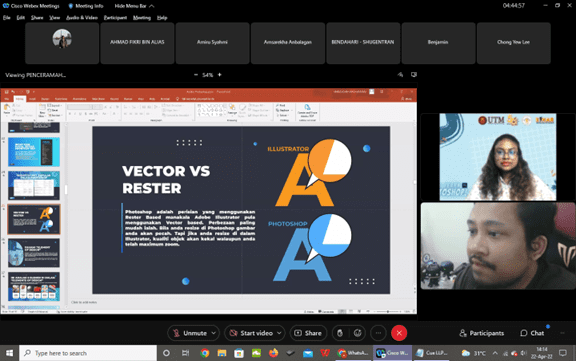Viewport: 576px width, 361px height.
Task: Select the participant tile with profile photo
Action: tap(62, 43)
